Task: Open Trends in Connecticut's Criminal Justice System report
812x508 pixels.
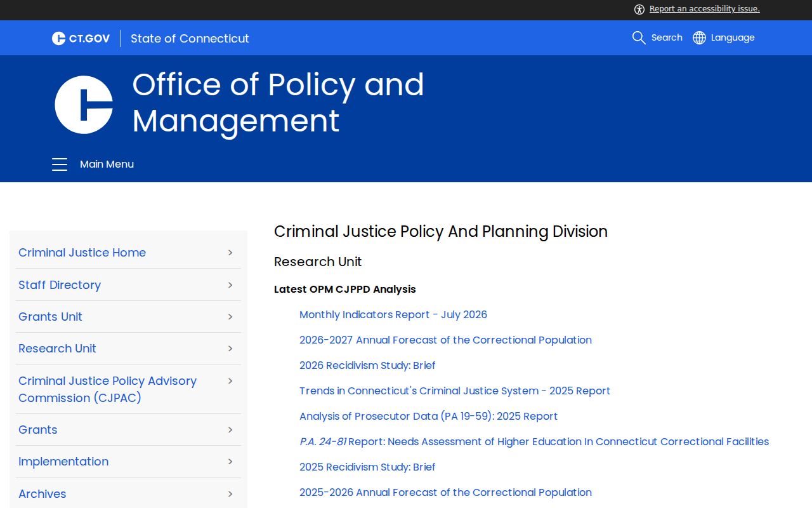Action: click(x=455, y=391)
